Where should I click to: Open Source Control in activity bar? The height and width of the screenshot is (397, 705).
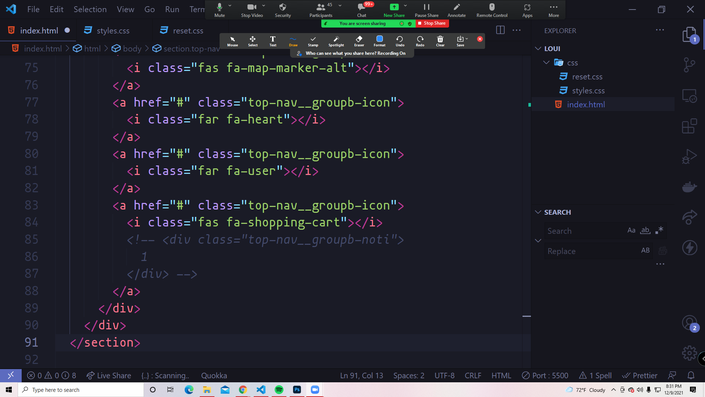(689, 65)
